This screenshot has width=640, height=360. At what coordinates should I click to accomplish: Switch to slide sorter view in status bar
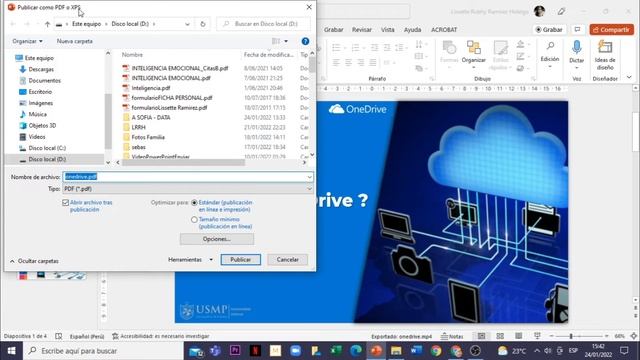[500, 336]
